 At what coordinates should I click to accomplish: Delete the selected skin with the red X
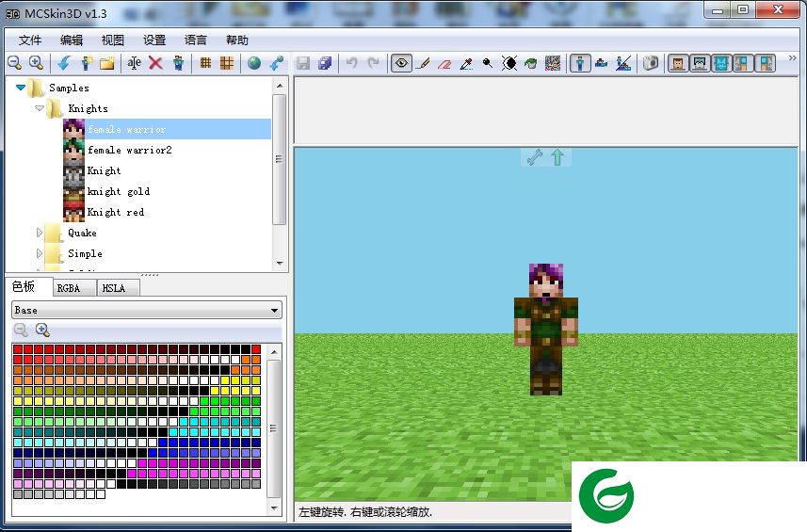[155, 63]
